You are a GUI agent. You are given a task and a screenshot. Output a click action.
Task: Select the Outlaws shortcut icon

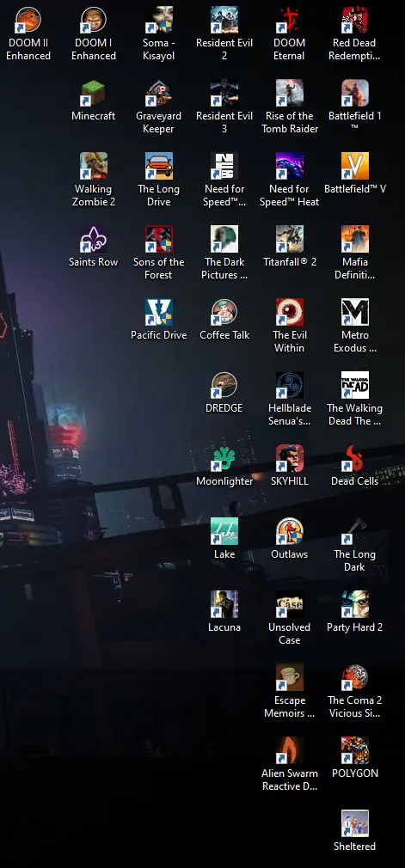tap(290, 532)
